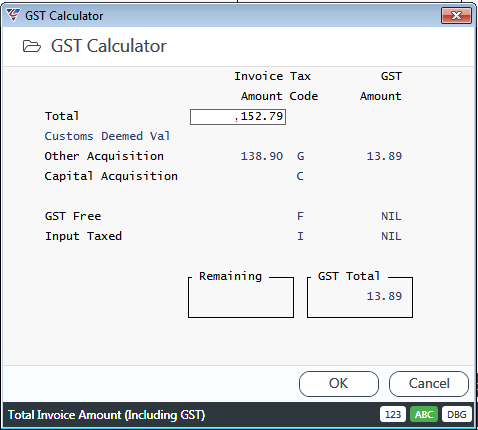
Task: Dismiss the dialog with Cancel
Action: coord(429,384)
